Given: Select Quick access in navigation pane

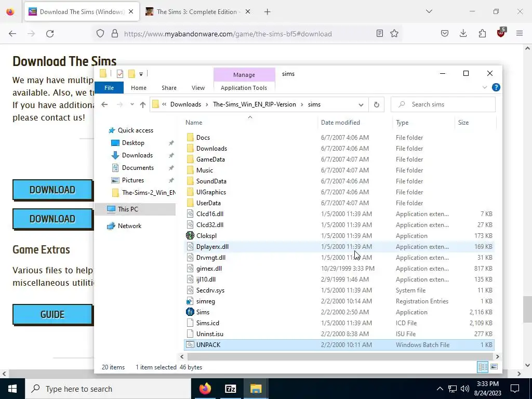Looking at the screenshot, I should point(136,130).
